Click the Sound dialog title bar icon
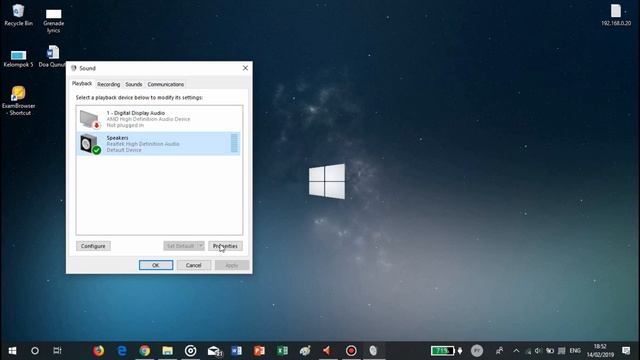The width and height of the screenshot is (640, 360). click(x=73, y=68)
